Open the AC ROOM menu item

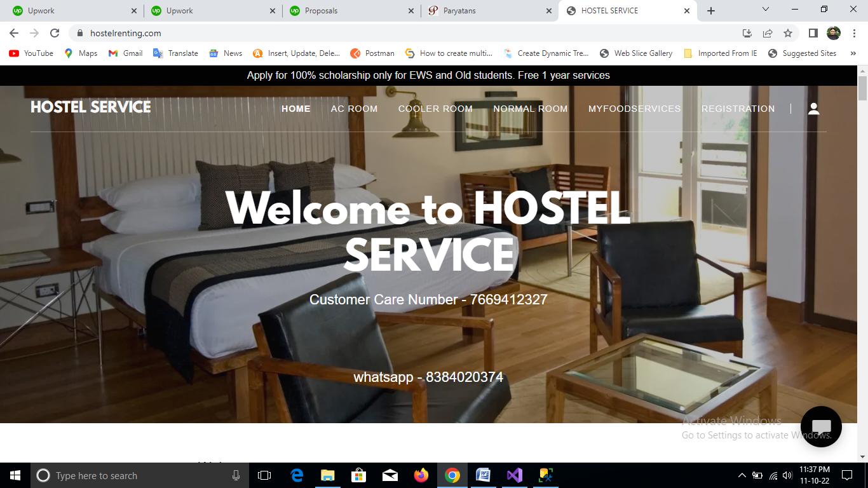click(x=354, y=109)
